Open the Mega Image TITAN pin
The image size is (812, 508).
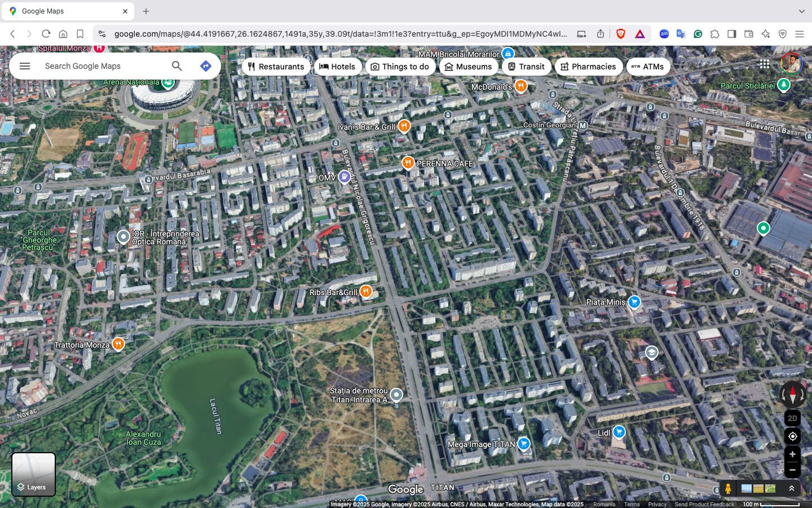524,444
